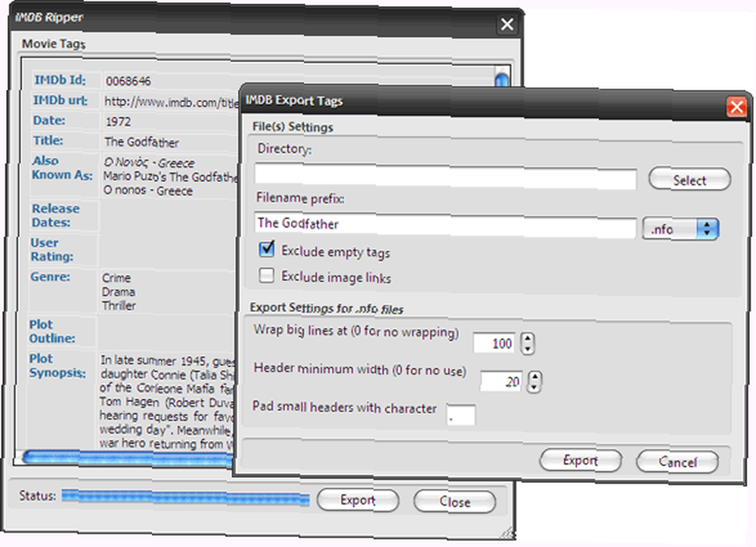756x547 pixels.
Task: Click the header width field showing 20
Action: (x=501, y=382)
